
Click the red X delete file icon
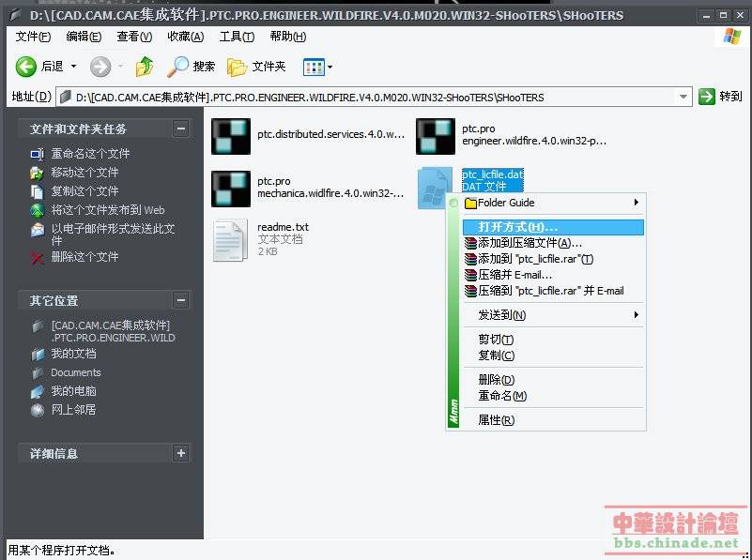[x=37, y=258]
